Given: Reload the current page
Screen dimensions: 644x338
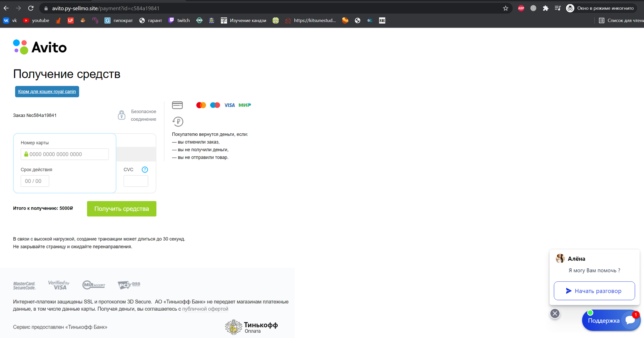Looking at the screenshot, I should [31, 8].
